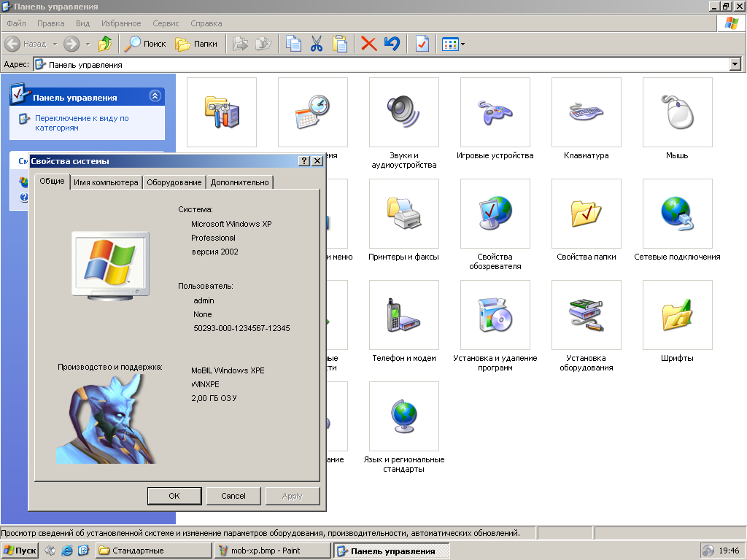Image resolution: width=747 pixels, height=560 pixels.
Task: Open the Шрифты fonts folder icon
Action: click(x=678, y=315)
